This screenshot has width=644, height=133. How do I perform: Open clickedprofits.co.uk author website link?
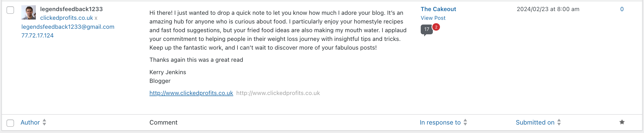pos(66,18)
